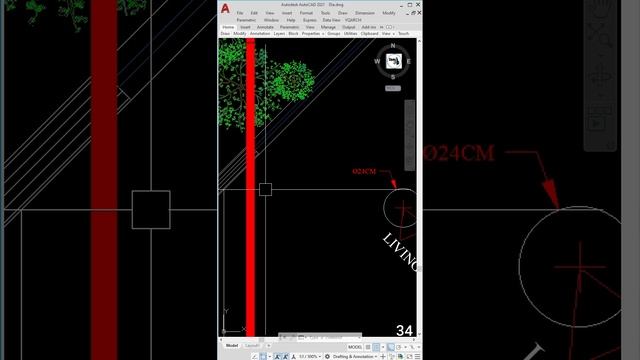Click the isolate objects icon in the status bar
Image resolution: width=640 pixels, height=360 pixels.
click(391, 356)
